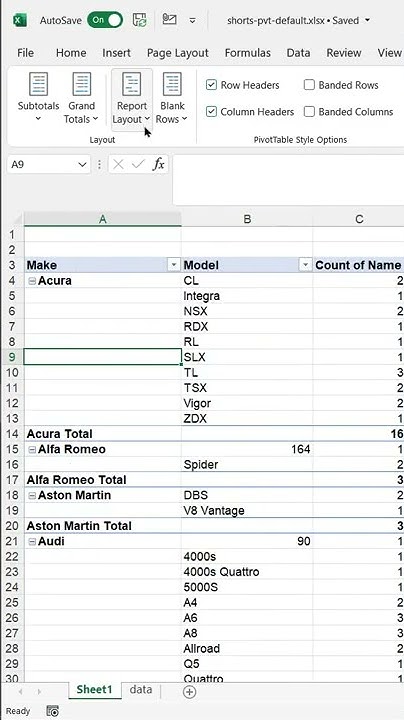Select row 9 header
The image size is (404, 720).
point(12,357)
